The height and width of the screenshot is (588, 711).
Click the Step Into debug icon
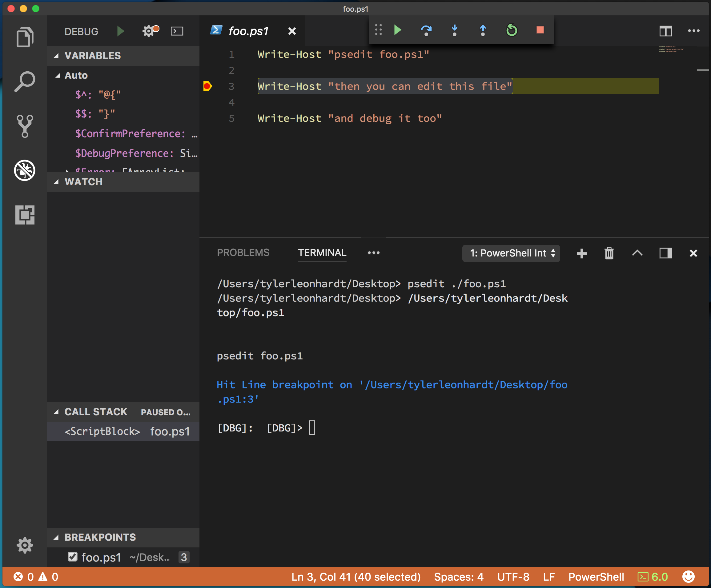(455, 31)
